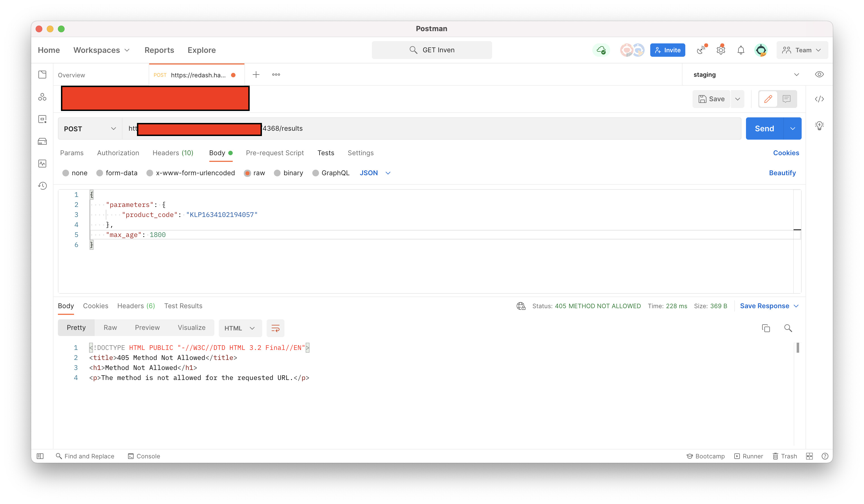This screenshot has width=864, height=504.
Task: Open the Environments sidebar icon
Action: pos(42,119)
